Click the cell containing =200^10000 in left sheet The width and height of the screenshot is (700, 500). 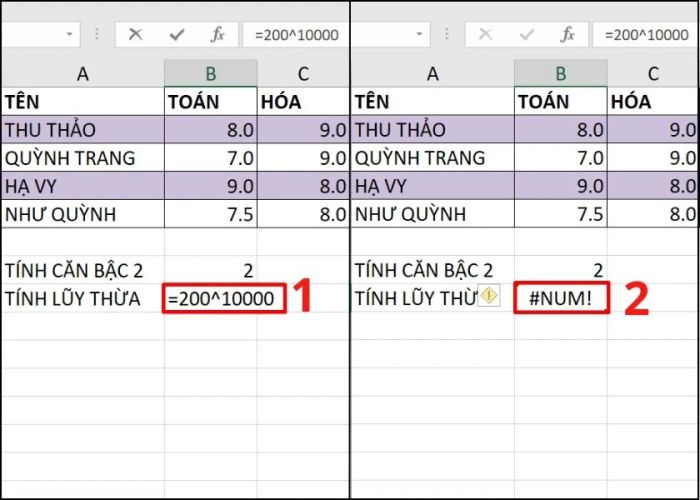(224, 298)
